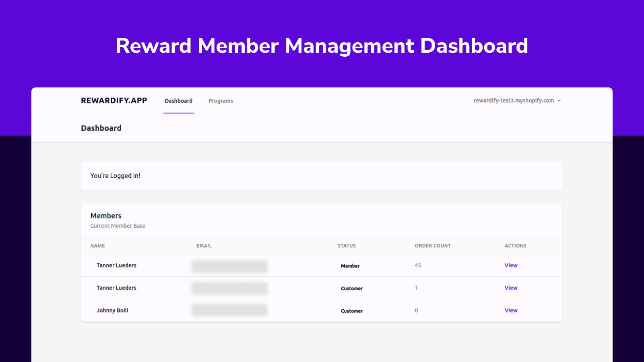Select the Johnny Boiii name cell
644x362 pixels.
coord(112,311)
